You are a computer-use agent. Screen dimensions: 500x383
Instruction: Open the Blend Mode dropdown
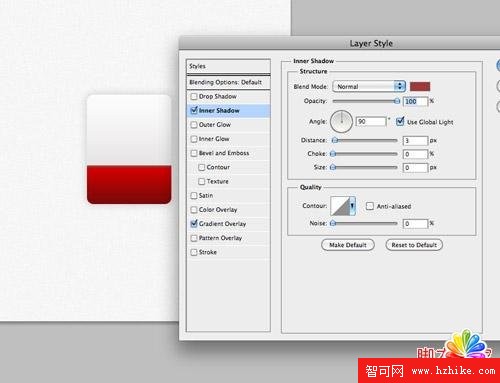click(369, 86)
